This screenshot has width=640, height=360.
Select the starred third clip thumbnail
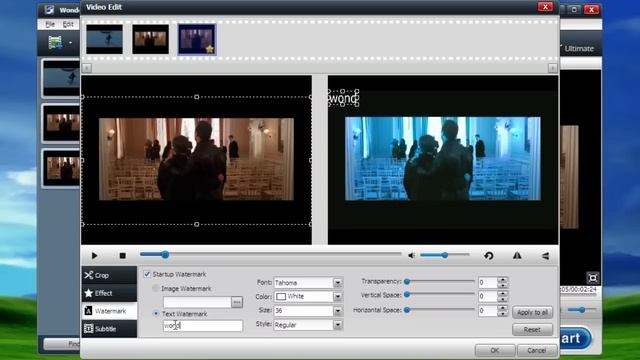197,39
